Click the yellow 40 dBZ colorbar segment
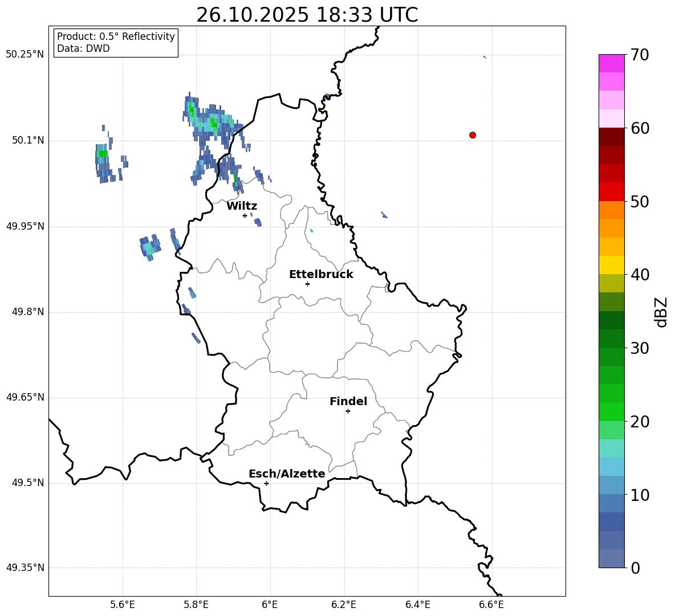 612,265
